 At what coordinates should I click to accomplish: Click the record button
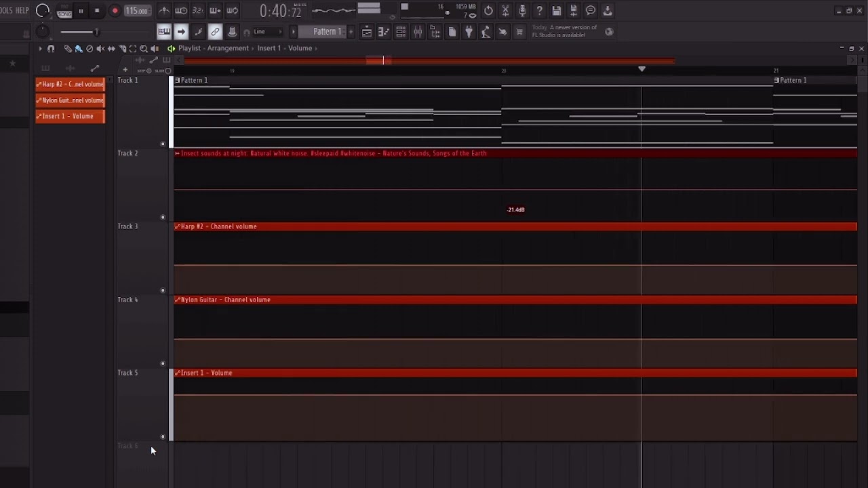tap(115, 11)
